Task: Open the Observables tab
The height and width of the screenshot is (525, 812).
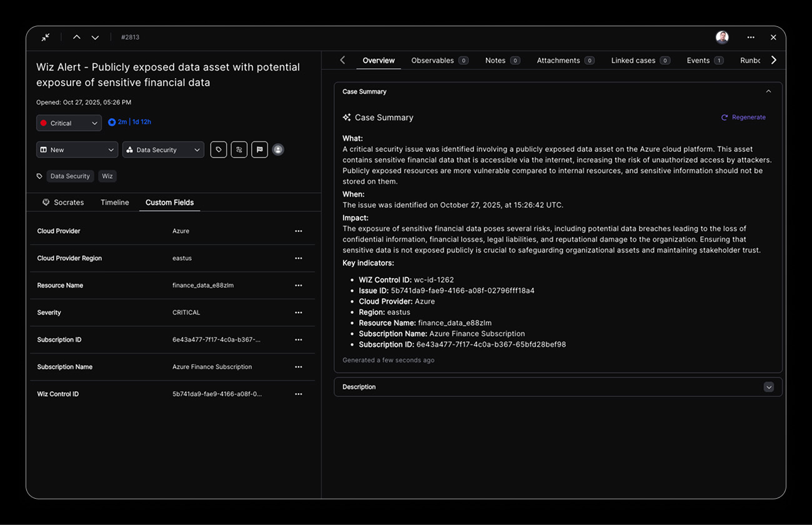Action: 432,61
